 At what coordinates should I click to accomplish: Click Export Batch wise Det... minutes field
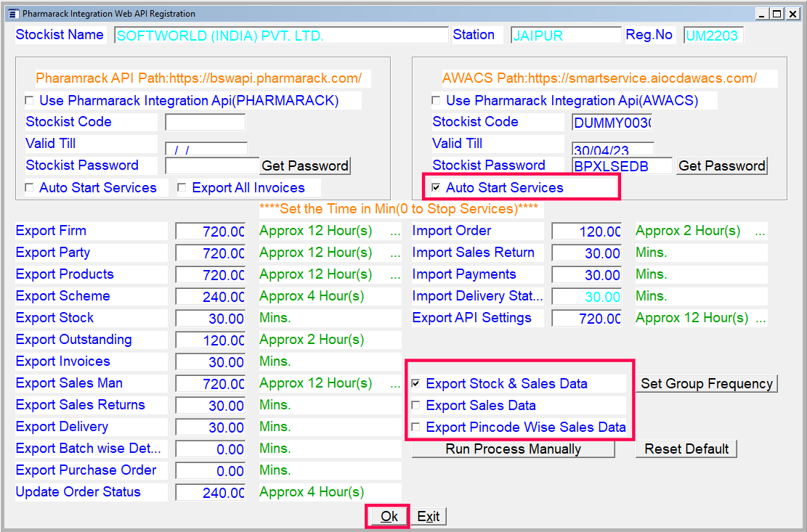coord(211,449)
